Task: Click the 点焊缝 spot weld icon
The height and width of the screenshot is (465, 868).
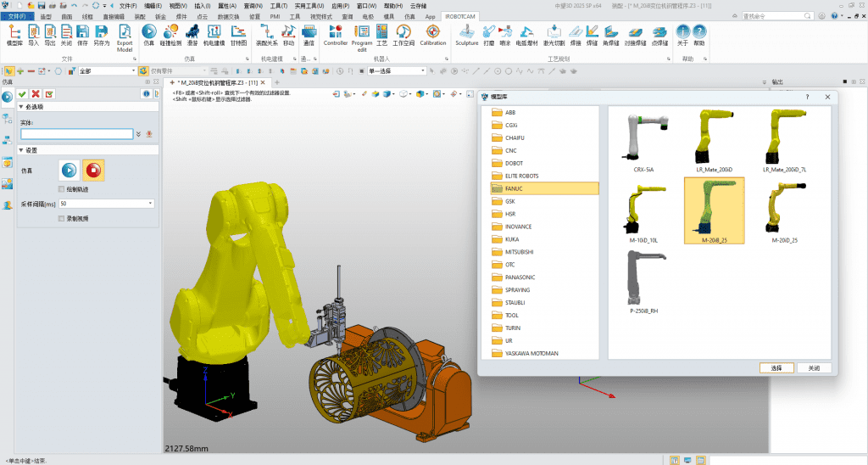Action: pos(659,34)
